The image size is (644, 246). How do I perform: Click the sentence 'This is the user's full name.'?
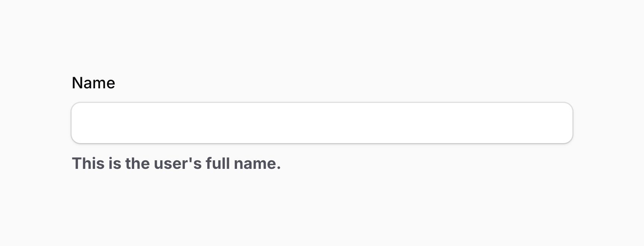[x=176, y=163]
